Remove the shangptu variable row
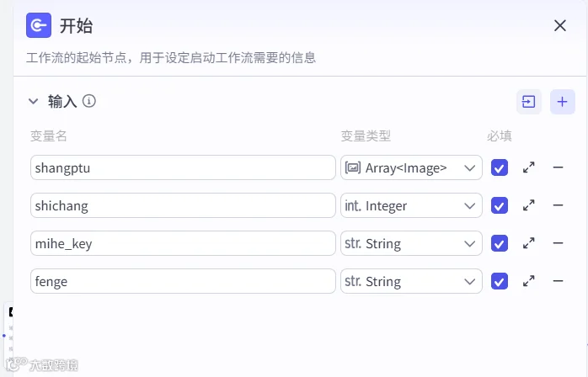The width and height of the screenshot is (588, 377). tap(558, 167)
